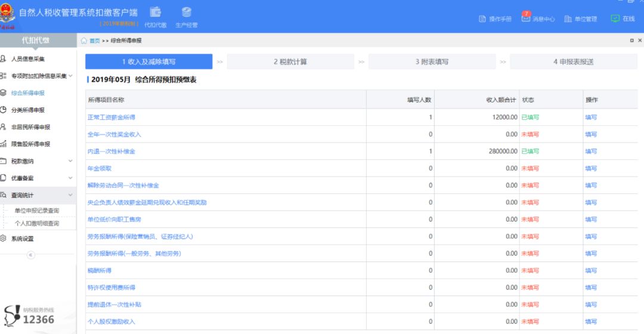
Task: Collapse the 查询统计 sidebar section
Action: (x=70, y=195)
